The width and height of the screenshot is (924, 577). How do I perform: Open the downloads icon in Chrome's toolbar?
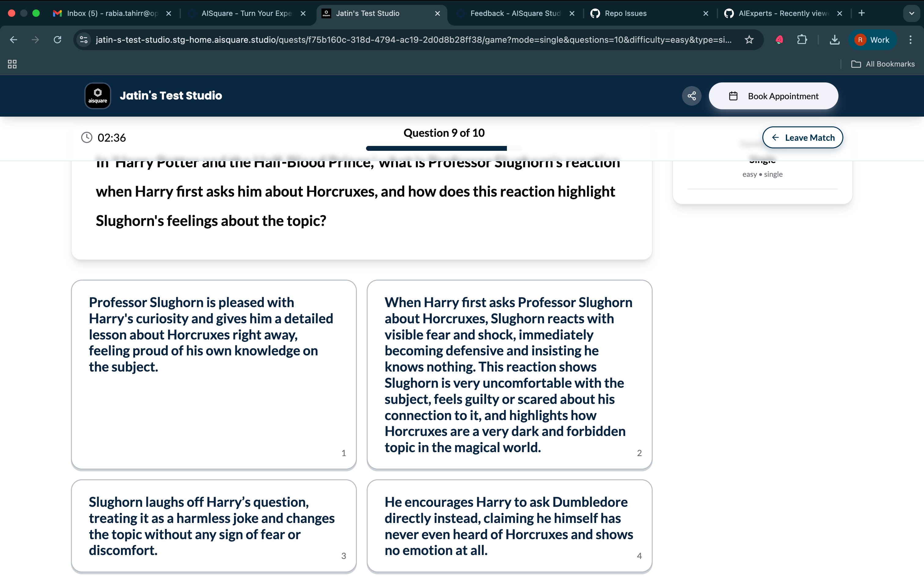coord(835,40)
